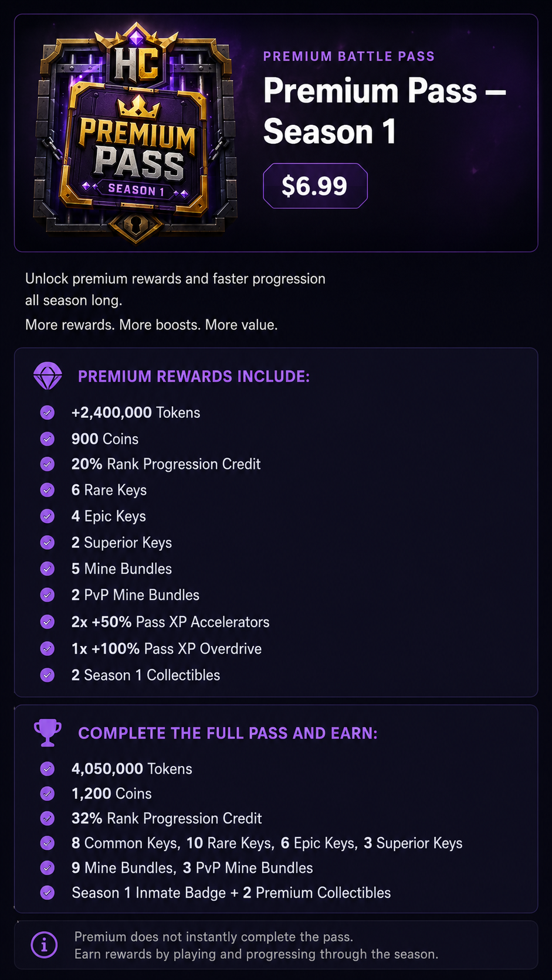
Task: Click the checkmark next to 900 Coins
Action: click(48, 439)
